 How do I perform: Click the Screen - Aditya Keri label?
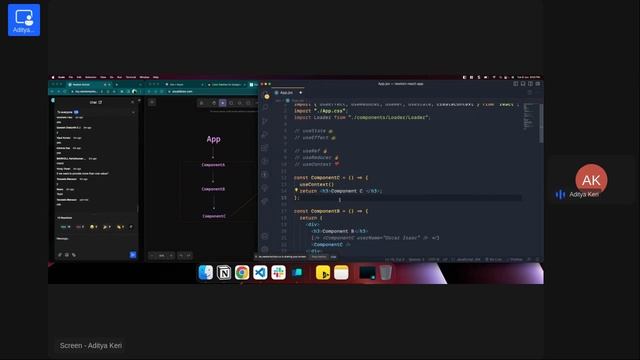(x=91, y=345)
